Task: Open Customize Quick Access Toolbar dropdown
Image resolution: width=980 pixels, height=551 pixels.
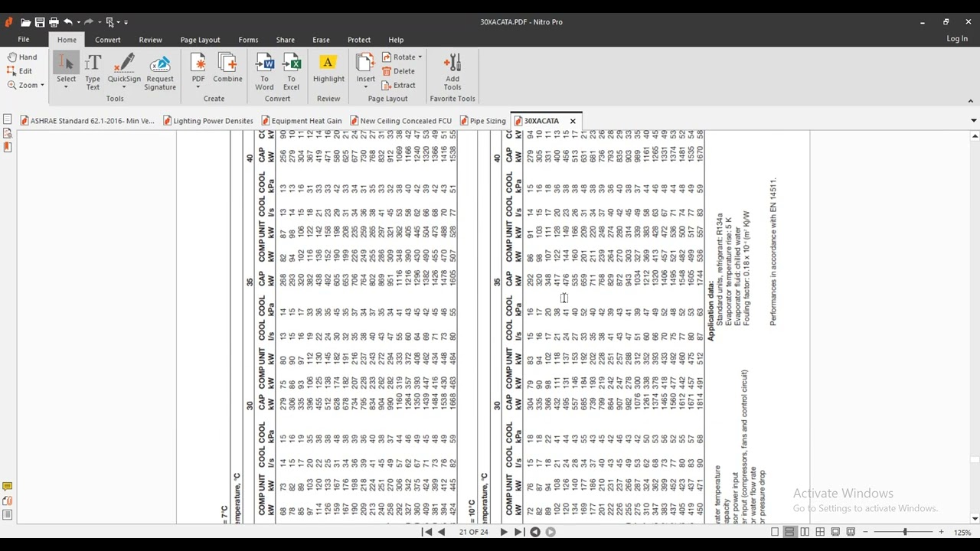Action: click(x=126, y=22)
